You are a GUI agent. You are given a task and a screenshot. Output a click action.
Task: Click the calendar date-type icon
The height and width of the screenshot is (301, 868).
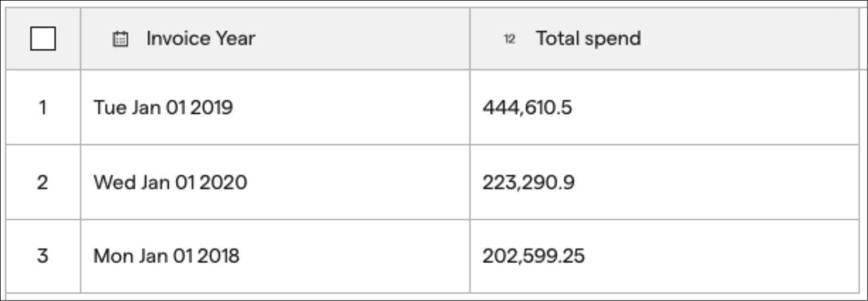tap(120, 39)
